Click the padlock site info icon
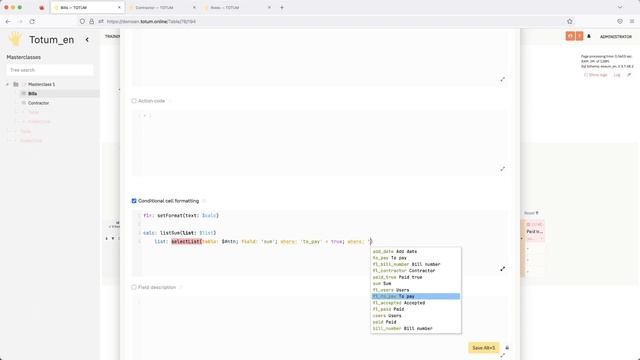640x360 pixels. [91, 21]
